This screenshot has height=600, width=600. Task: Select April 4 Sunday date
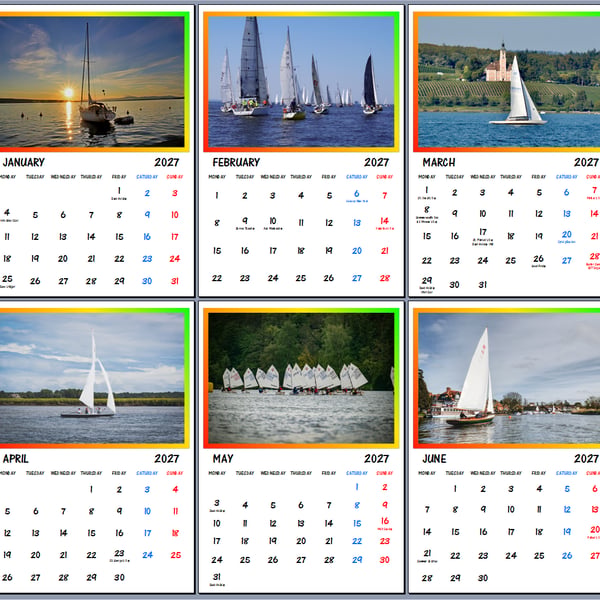pyautogui.click(x=175, y=489)
